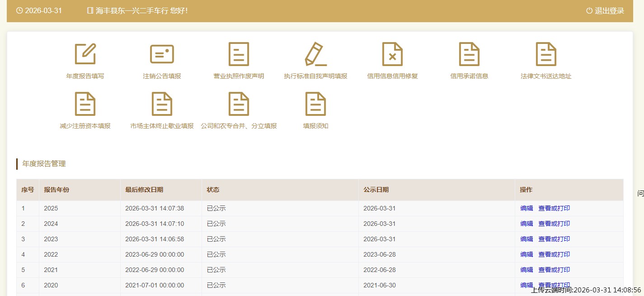
Task: View or print the 2025 report
Action: tap(554, 209)
